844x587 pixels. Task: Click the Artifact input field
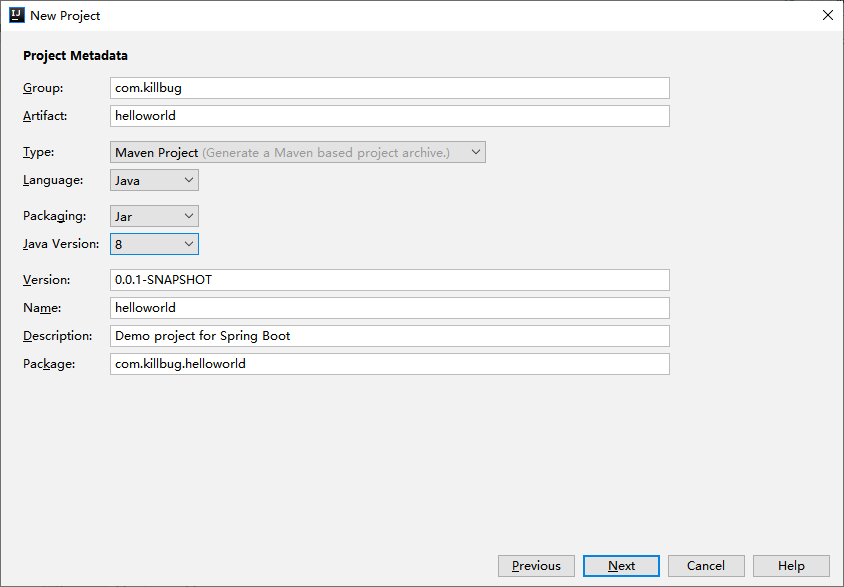pyautogui.click(x=389, y=116)
